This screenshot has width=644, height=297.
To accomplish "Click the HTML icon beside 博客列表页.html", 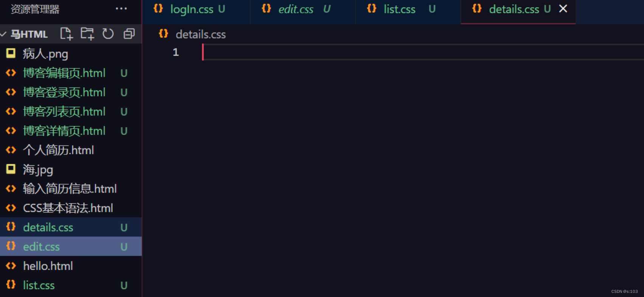I will [11, 111].
